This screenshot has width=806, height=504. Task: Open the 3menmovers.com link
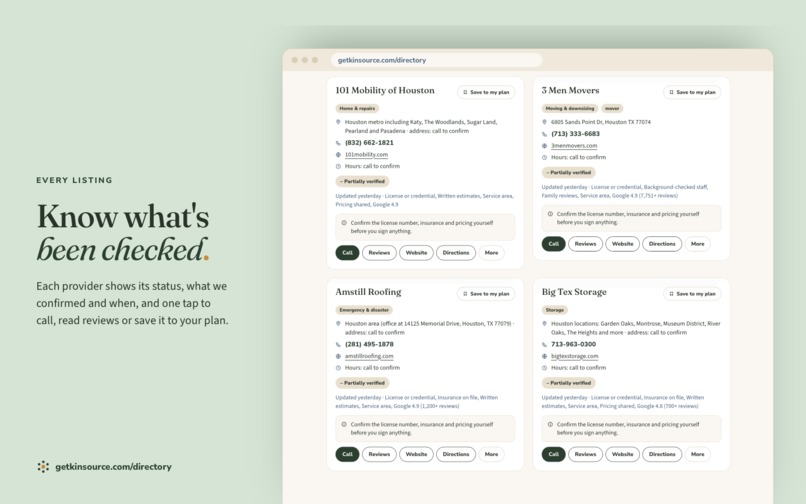(x=574, y=146)
